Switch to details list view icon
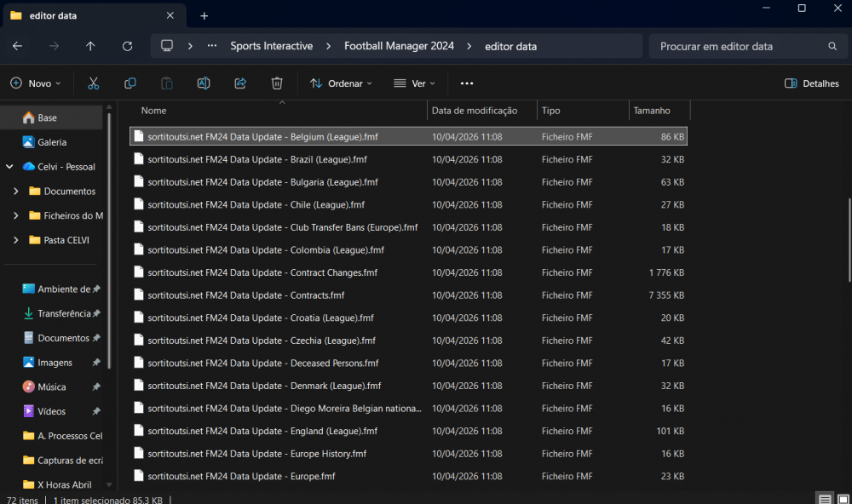The image size is (852, 504). [825, 499]
